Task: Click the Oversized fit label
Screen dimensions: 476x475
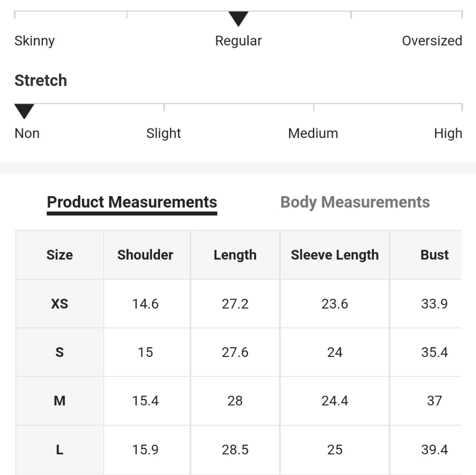Action: pyautogui.click(x=432, y=41)
